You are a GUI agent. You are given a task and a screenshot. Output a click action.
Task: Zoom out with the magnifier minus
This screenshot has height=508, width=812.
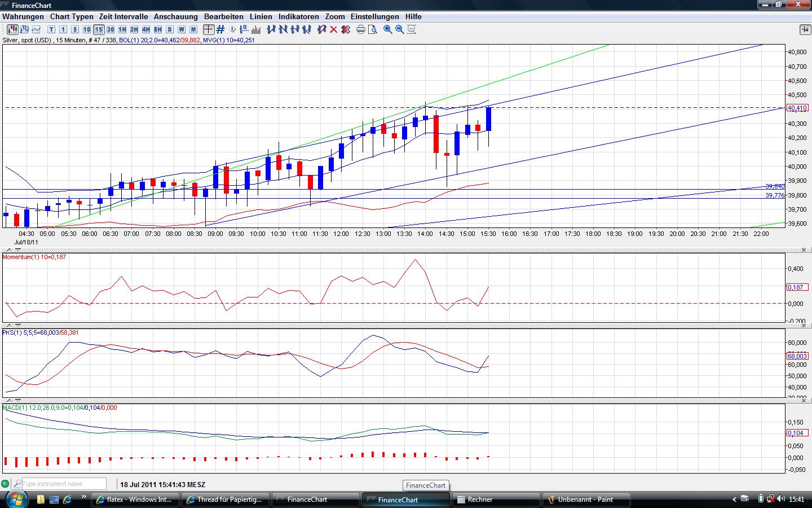point(400,29)
